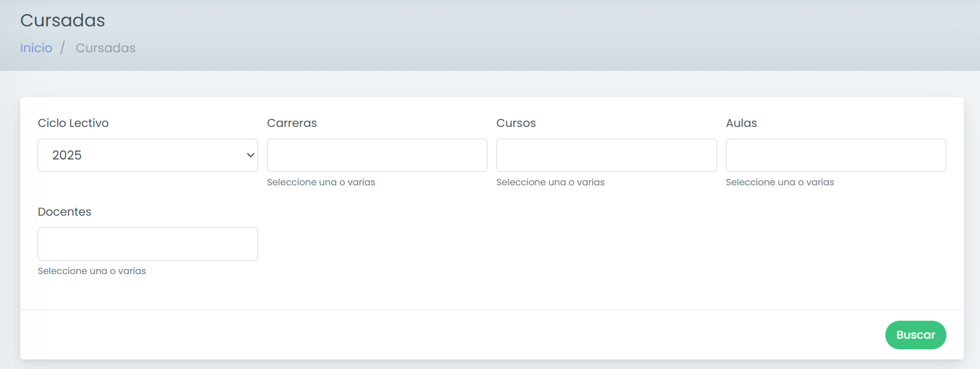Open the Ciclo Lectivo 2025 dropdown

[148, 155]
